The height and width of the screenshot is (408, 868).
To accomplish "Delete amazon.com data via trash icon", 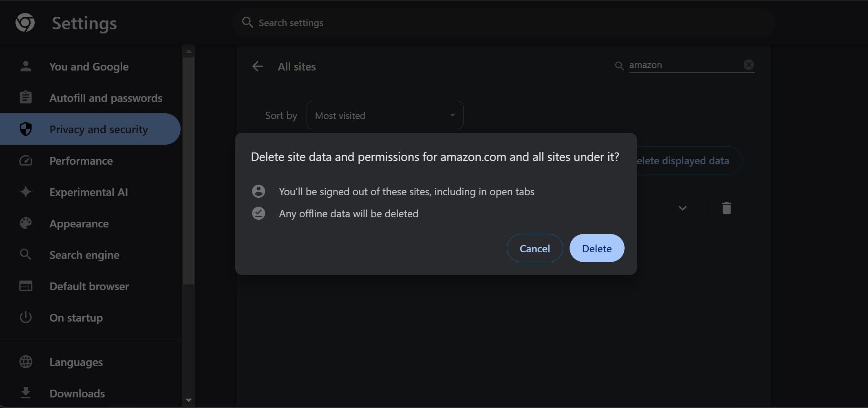I will [x=727, y=208].
